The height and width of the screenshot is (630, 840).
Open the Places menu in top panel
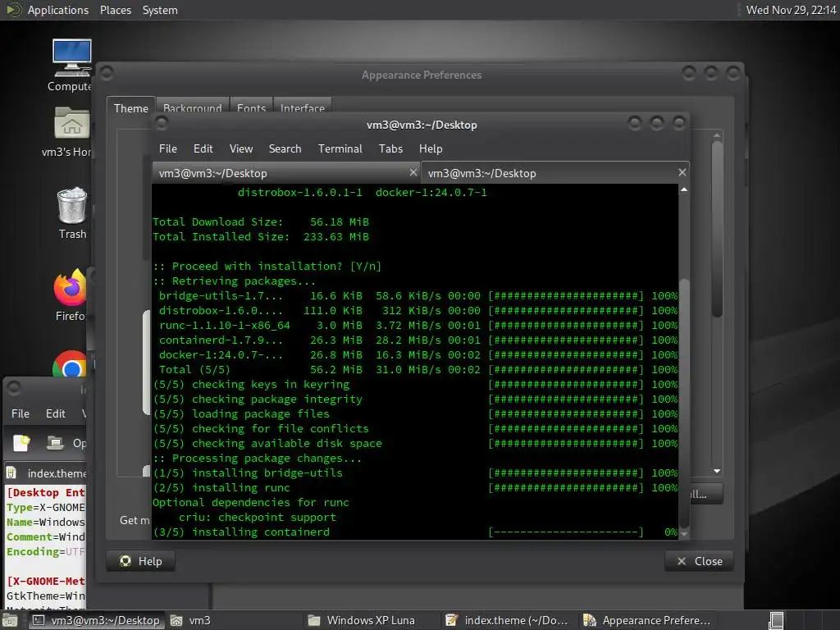pos(115,10)
